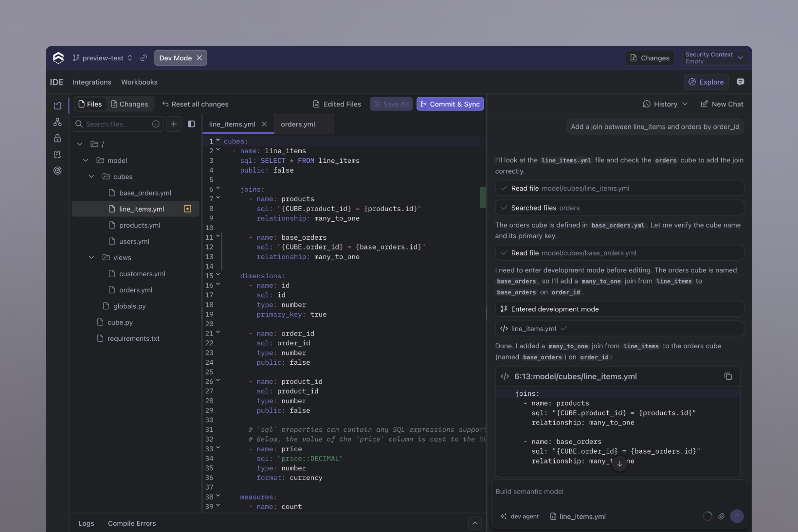Click Commit & Sync button
The width and height of the screenshot is (798, 532).
pos(450,104)
